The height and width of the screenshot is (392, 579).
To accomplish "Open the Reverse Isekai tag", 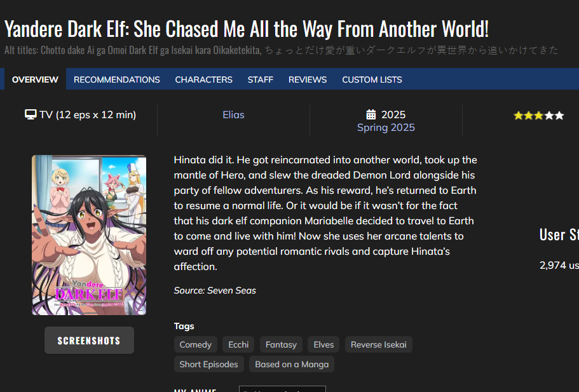I will [x=379, y=344].
